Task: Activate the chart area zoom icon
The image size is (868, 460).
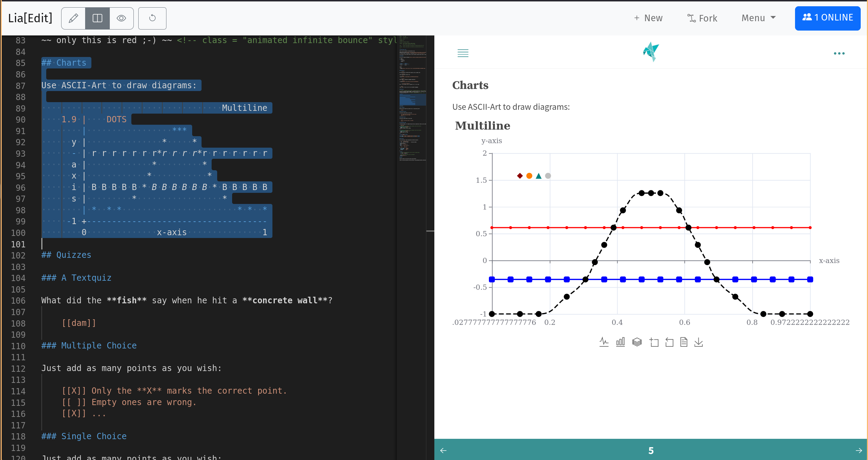Action: pos(654,342)
